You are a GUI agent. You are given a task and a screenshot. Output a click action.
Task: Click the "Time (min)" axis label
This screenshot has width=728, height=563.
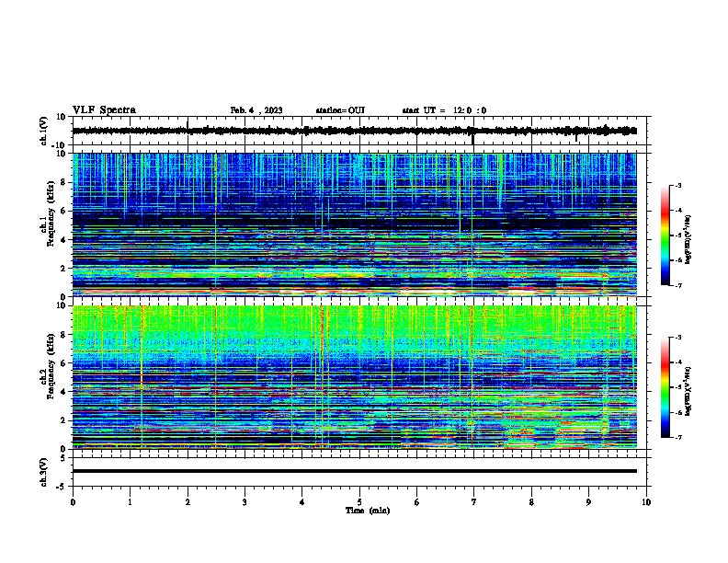(368, 511)
